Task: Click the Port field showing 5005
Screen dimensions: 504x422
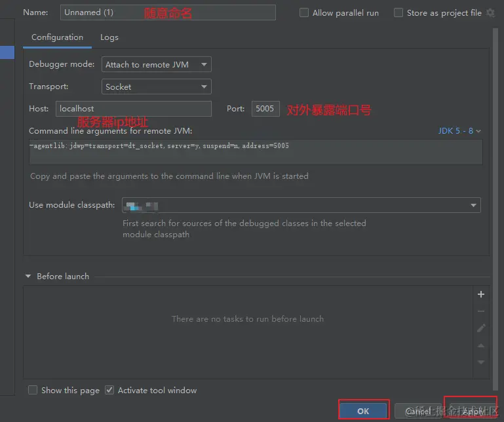Action: click(265, 109)
